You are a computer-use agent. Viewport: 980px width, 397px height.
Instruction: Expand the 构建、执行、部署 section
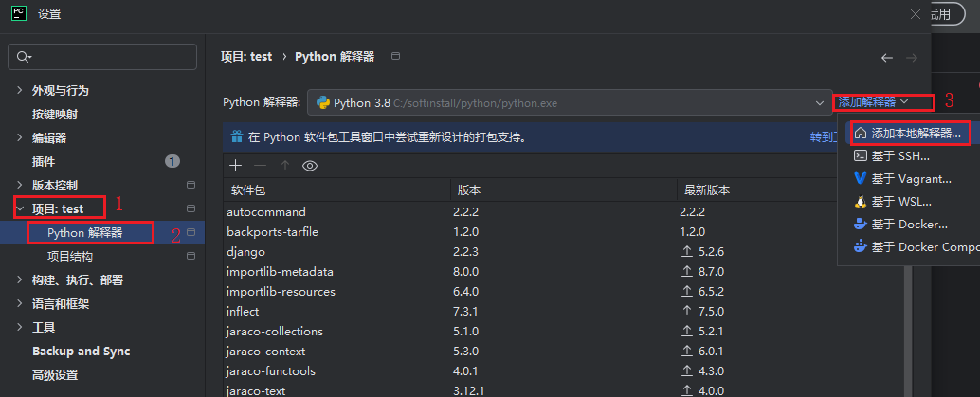(19, 280)
